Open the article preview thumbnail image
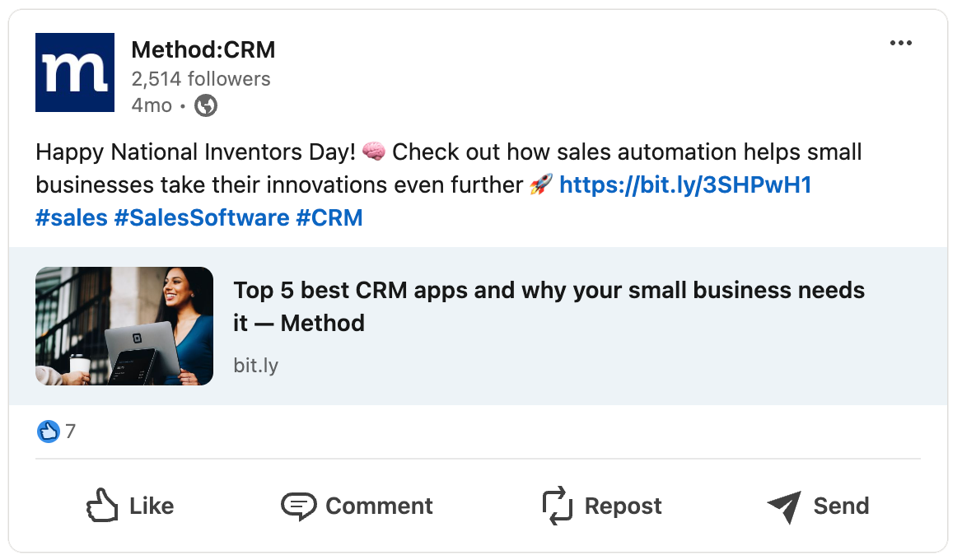 point(124,326)
